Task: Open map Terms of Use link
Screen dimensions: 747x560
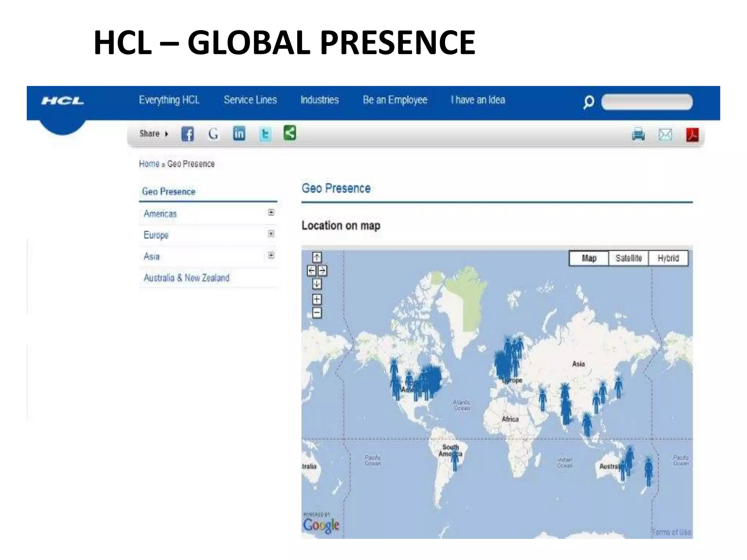Action: click(x=671, y=532)
